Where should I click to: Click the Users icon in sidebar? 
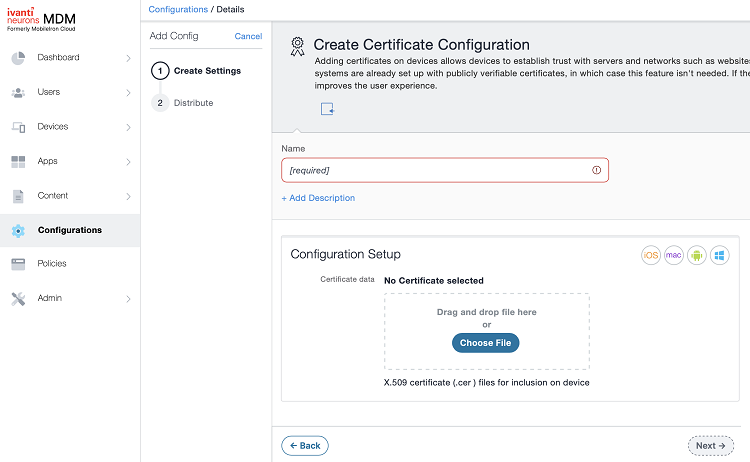pos(18,93)
